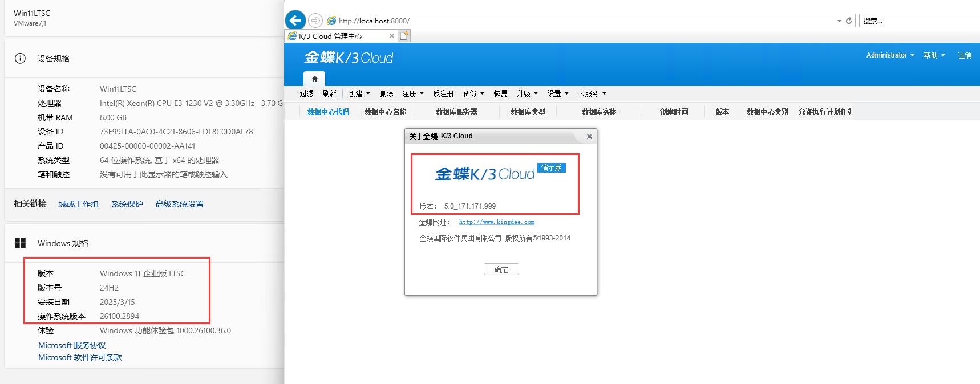Click the home icon tab in K/3 Cloud
Screen dimensions: 980x384
pyautogui.click(x=314, y=79)
